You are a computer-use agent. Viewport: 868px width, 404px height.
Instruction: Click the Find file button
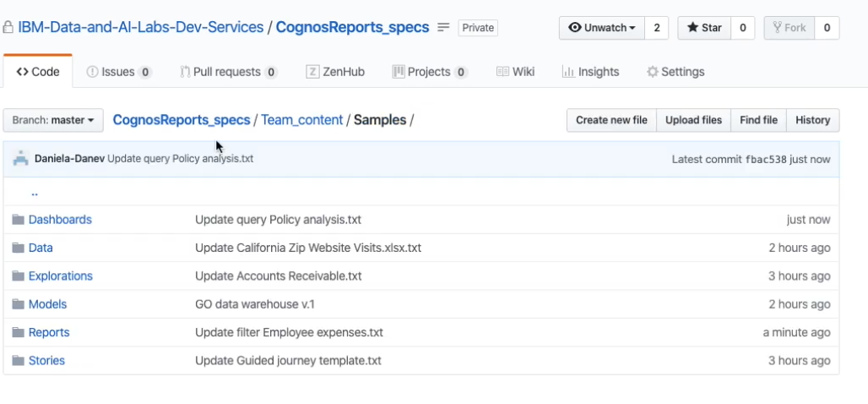pyautogui.click(x=758, y=120)
